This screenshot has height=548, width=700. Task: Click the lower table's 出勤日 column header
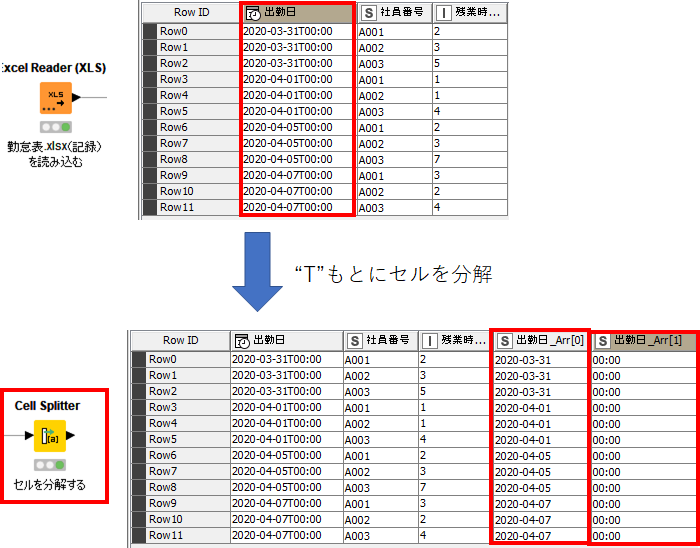click(287, 341)
